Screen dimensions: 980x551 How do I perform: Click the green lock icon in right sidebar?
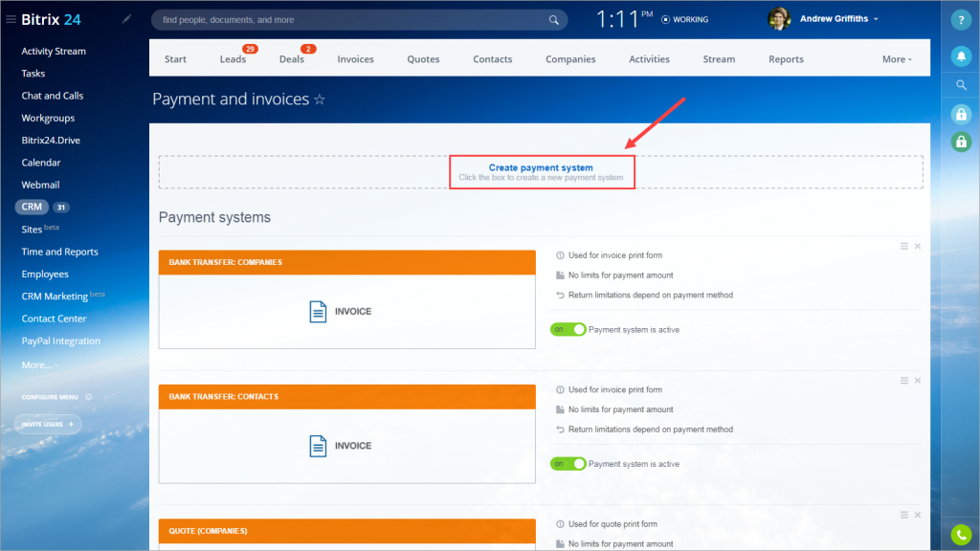click(961, 143)
